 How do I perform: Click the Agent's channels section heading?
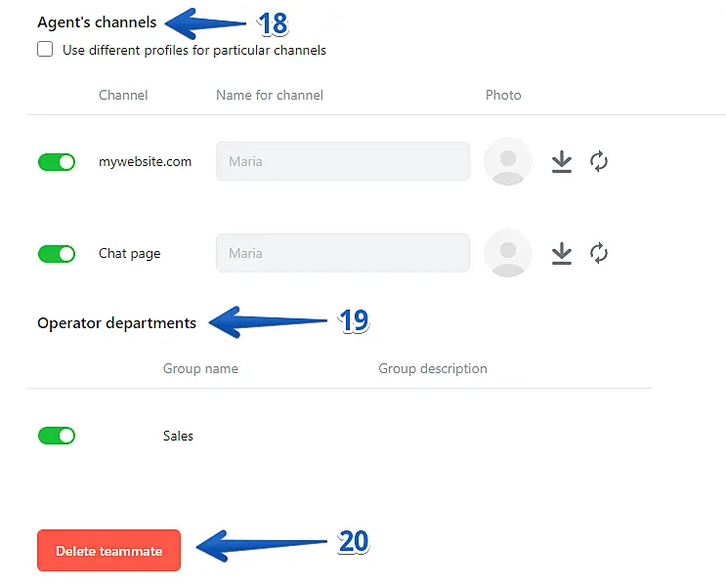point(97,22)
